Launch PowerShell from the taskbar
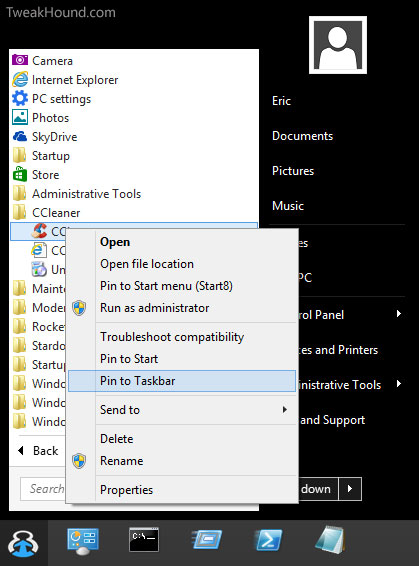The image size is (419, 566). 269,540
